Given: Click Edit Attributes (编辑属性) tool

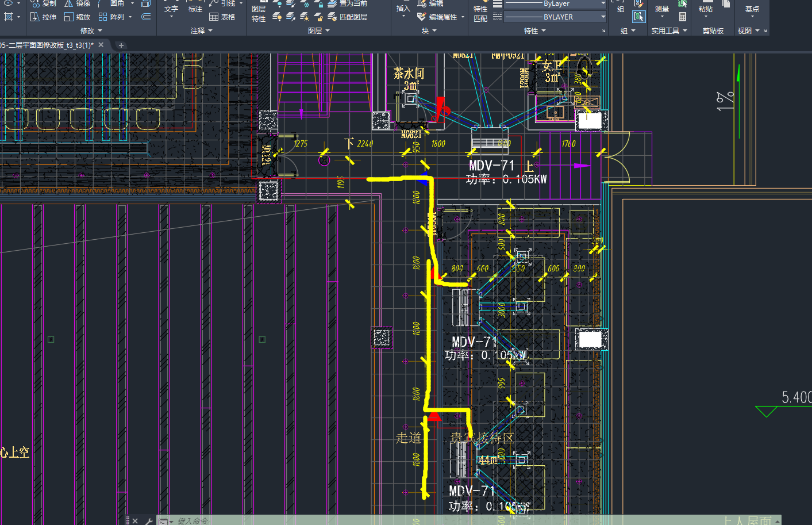Looking at the screenshot, I should [438, 17].
